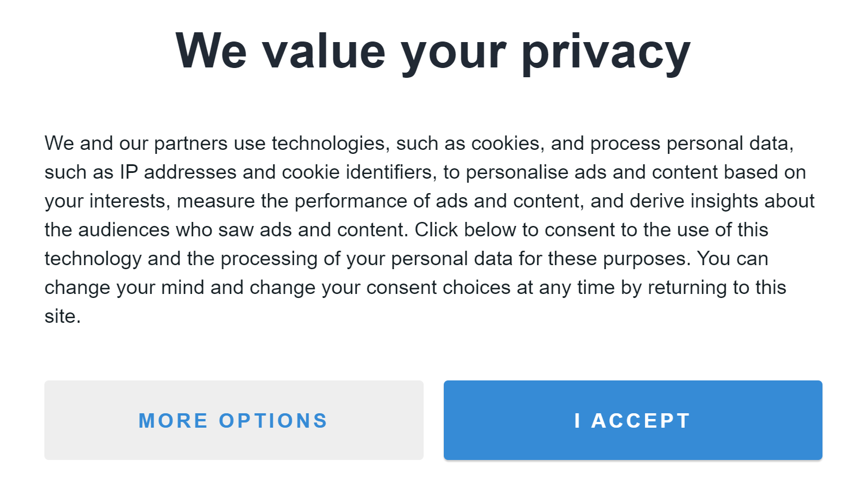Click the word "measure" in the paragraph
This screenshot has width=868, height=498.
click(x=216, y=201)
